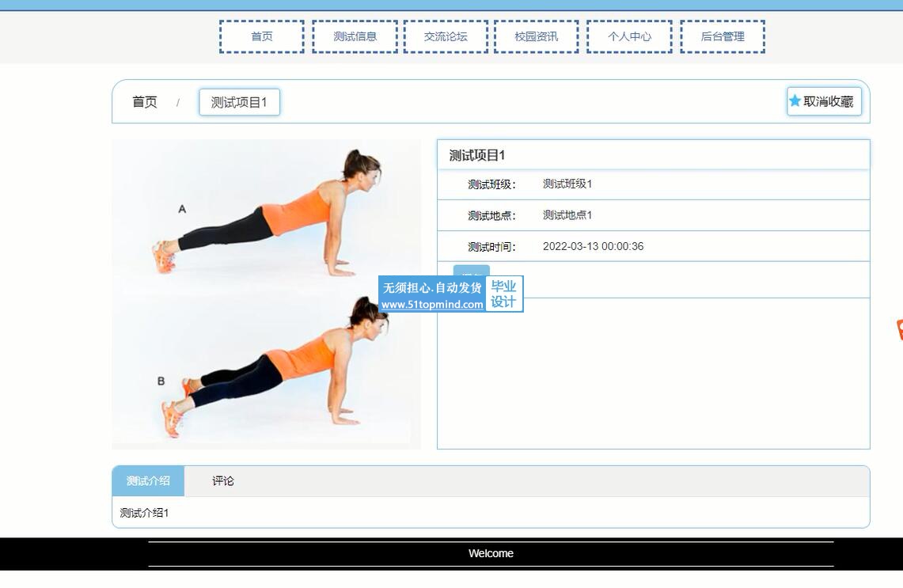Open the 首页 navigation menu item
Image resolution: width=903 pixels, height=588 pixels.
point(261,36)
